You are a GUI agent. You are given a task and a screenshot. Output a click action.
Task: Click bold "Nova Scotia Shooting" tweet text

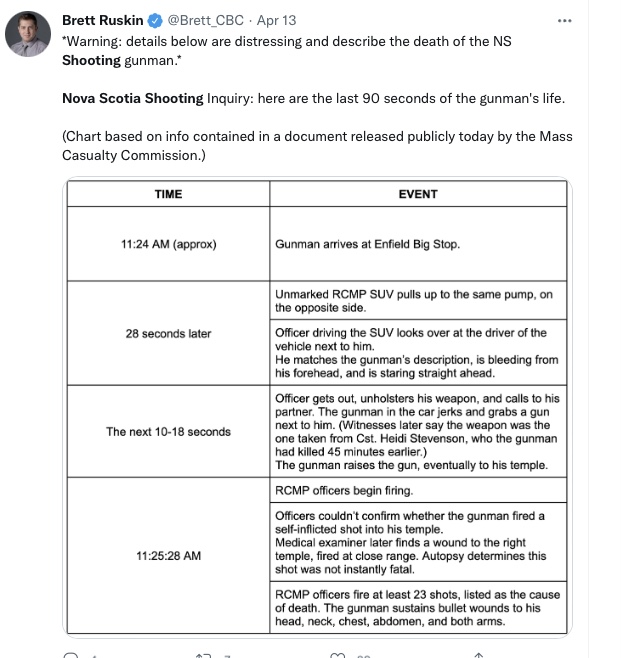pyautogui.click(x=133, y=98)
